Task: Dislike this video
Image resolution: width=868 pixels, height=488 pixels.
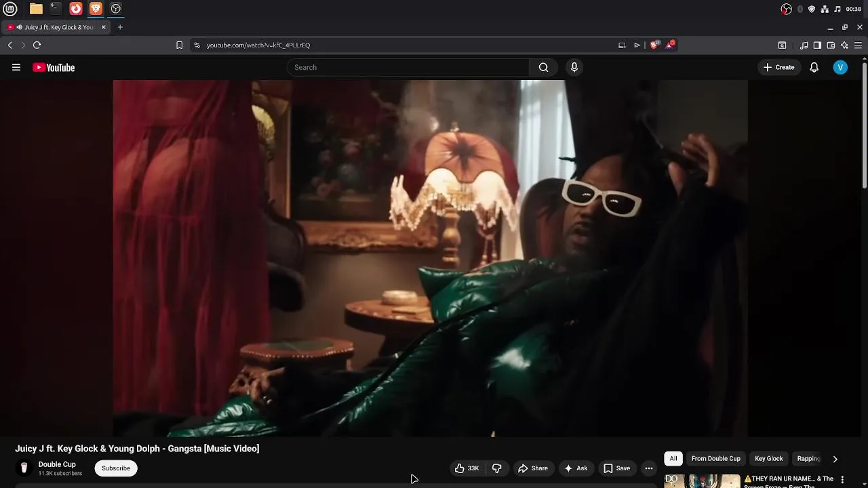Action: click(x=496, y=468)
